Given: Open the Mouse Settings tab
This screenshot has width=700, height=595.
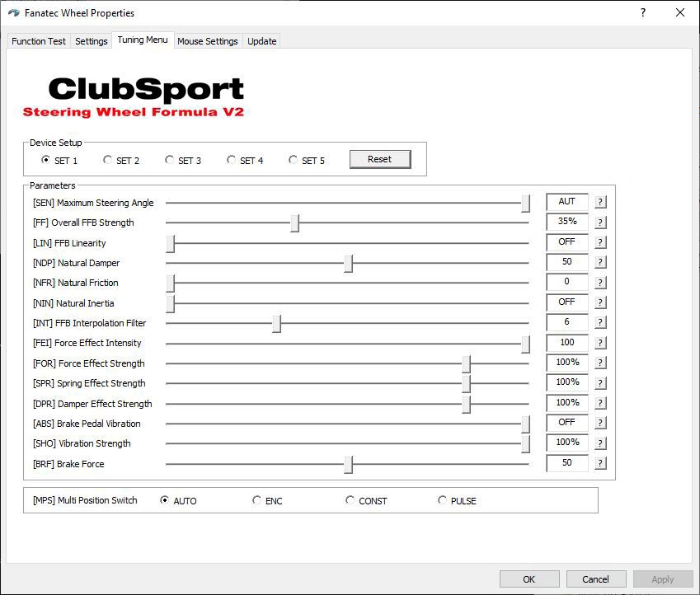Looking at the screenshot, I should (x=208, y=41).
